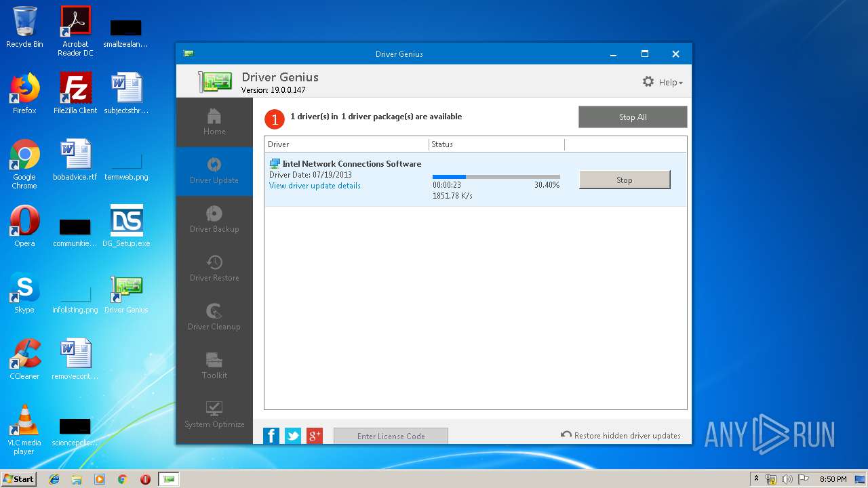This screenshot has width=868, height=488.
Task: Select the subjectsthr document desktop icon
Action: tap(126, 94)
